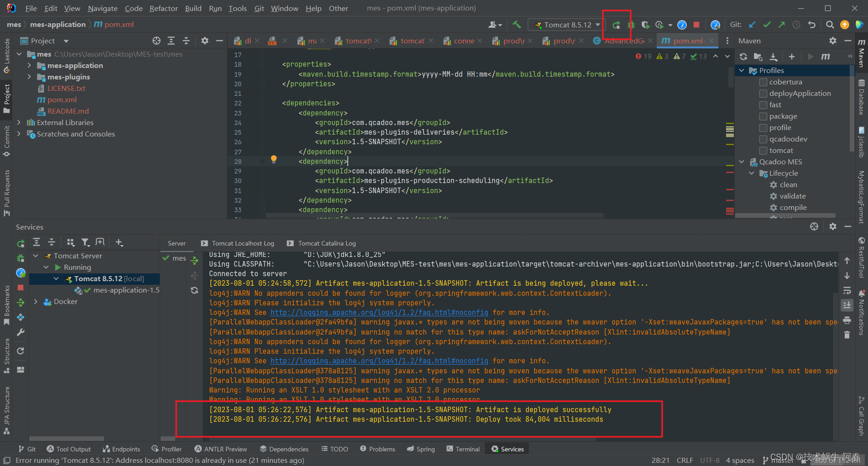Image resolution: width=868 pixels, height=466 pixels.
Task: Open Maven panel settings gear
Action: point(833,41)
